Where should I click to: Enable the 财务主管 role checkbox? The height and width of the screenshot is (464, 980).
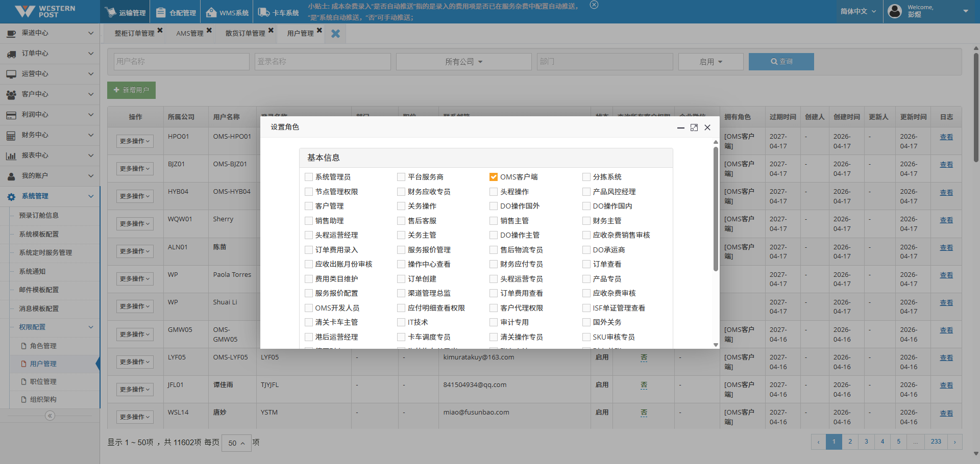click(x=586, y=221)
